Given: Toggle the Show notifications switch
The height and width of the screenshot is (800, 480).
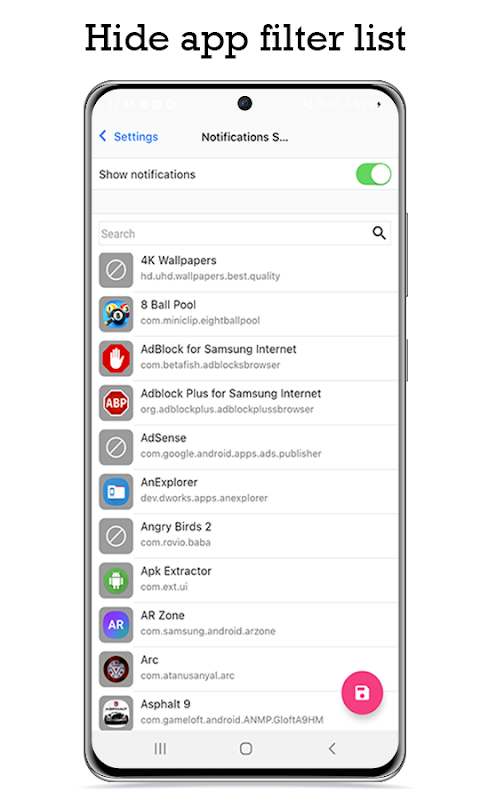Looking at the screenshot, I should tap(373, 174).
